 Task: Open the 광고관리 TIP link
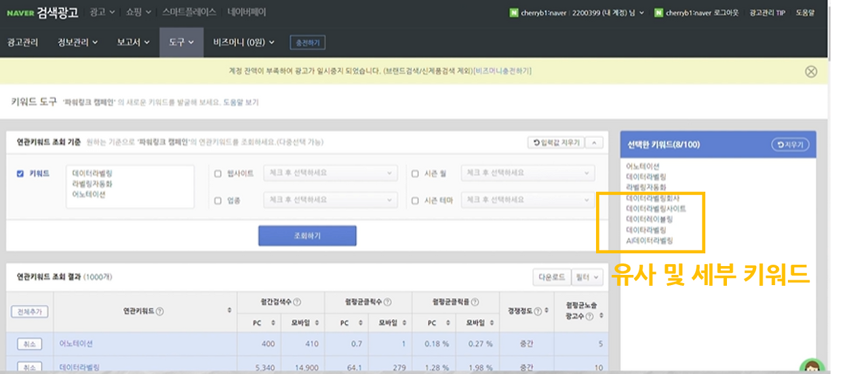(767, 12)
